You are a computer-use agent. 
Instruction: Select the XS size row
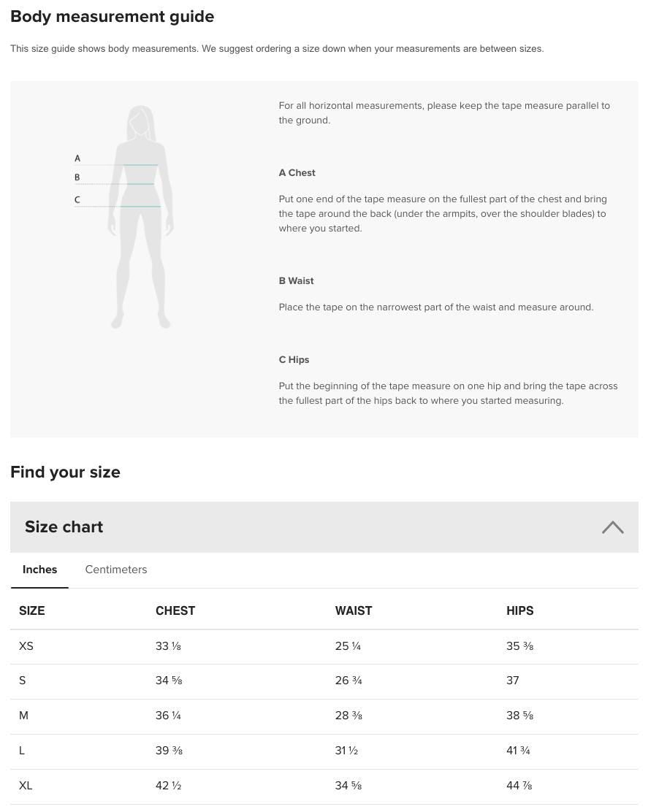click(x=26, y=646)
